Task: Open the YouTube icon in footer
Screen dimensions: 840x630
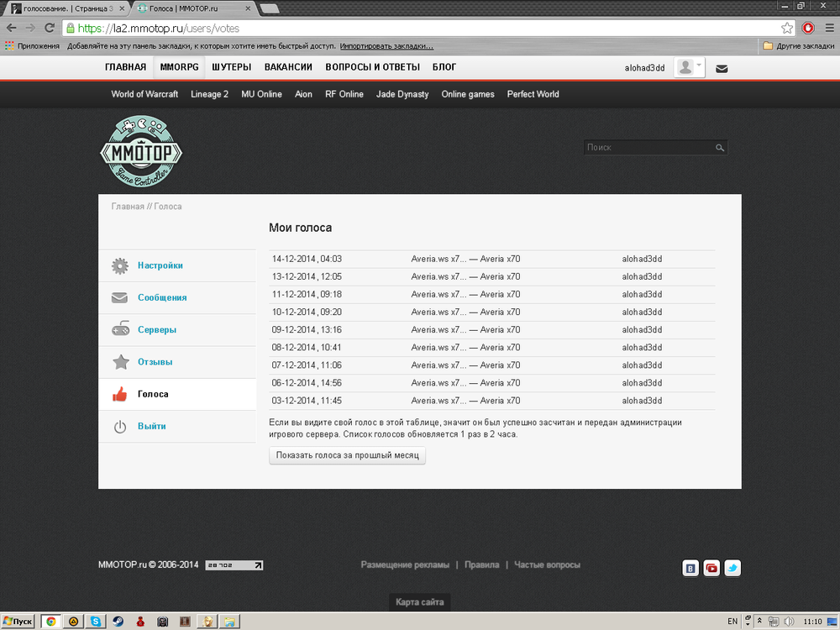Action: coord(711,569)
